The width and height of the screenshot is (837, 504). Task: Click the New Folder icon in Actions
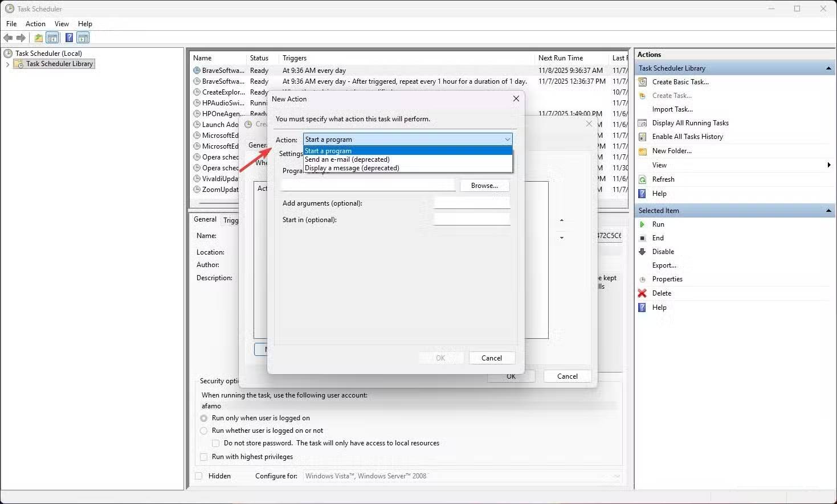point(643,151)
